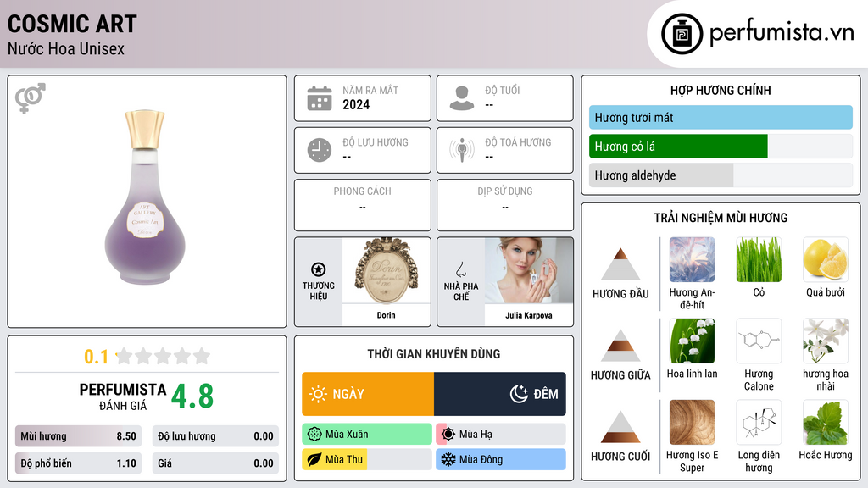Click the Hương đầu label text

[620, 294]
